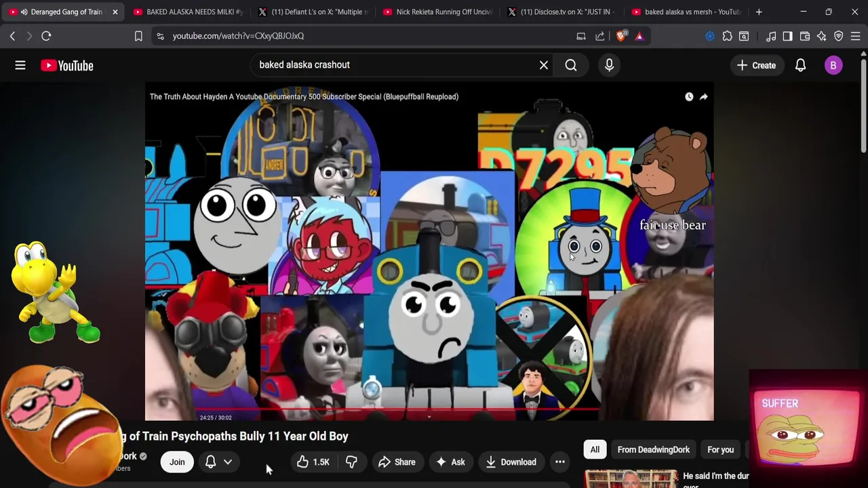Screen dimensions: 868x488
Task: Open the notifications bell in YouTube header
Action: pyautogui.click(x=800, y=65)
